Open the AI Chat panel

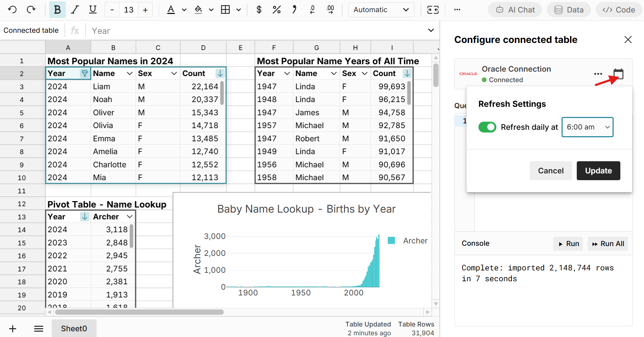click(515, 10)
